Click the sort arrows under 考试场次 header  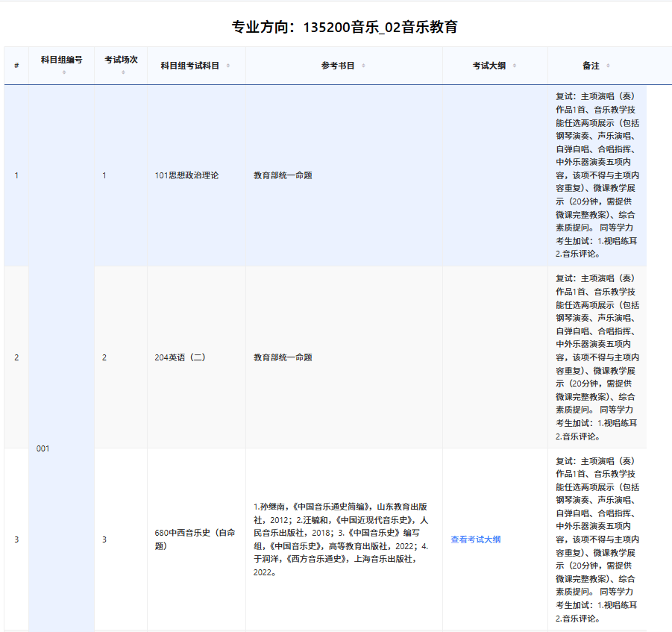point(121,72)
